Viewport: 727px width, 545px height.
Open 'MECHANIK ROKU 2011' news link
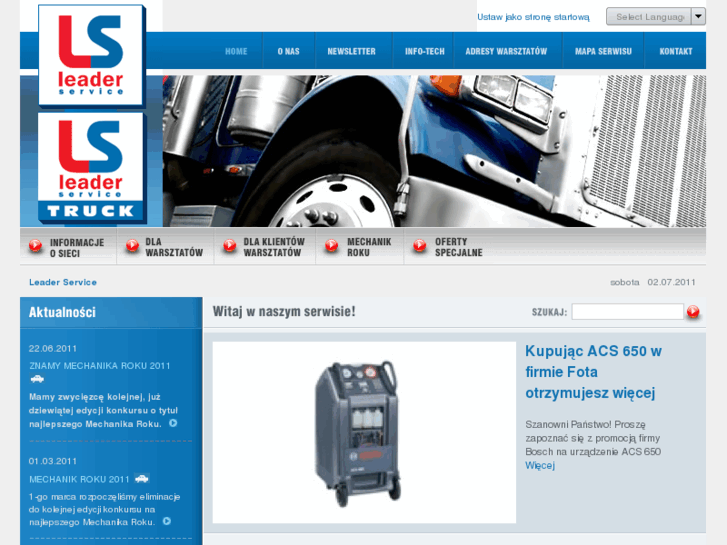tap(79, 479)
